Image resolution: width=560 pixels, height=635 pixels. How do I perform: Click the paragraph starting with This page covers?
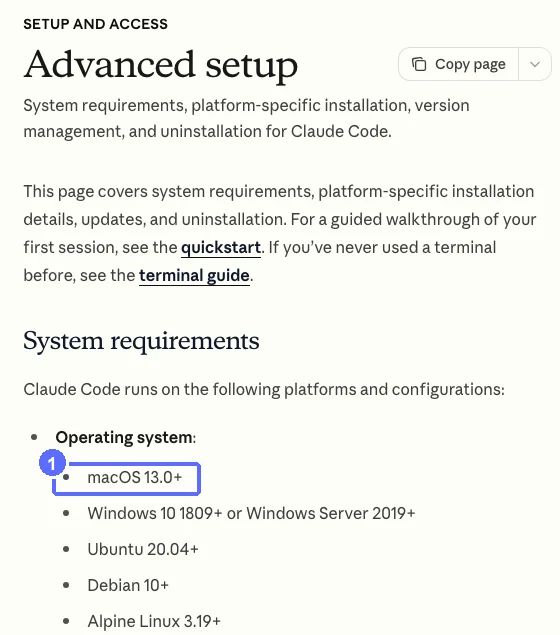[279, 234]
